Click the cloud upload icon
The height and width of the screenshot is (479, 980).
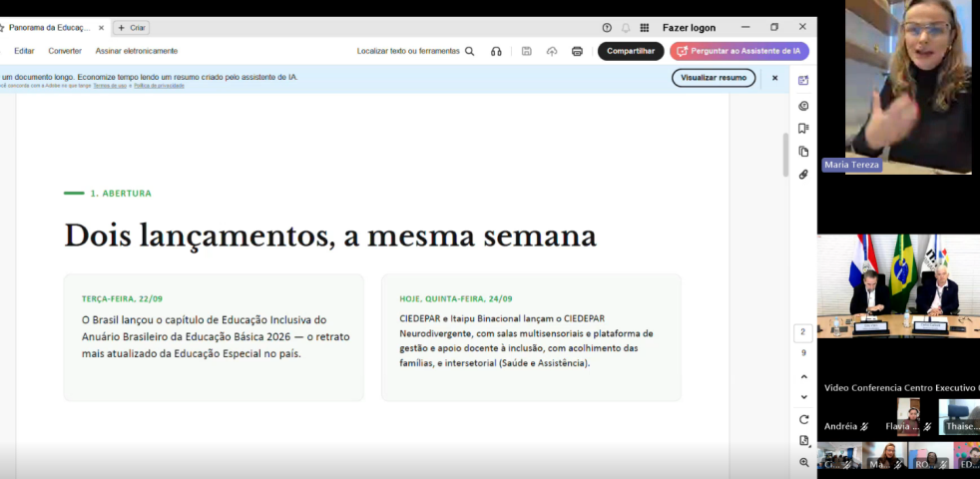(551, 51)
